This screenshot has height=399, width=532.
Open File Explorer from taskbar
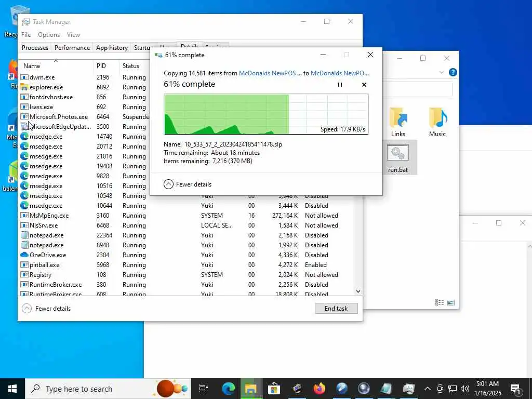pos(251,389)
